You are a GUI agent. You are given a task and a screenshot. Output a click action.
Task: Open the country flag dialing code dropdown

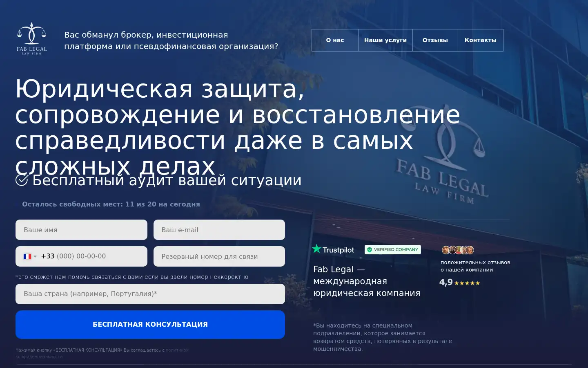(30, 256)
